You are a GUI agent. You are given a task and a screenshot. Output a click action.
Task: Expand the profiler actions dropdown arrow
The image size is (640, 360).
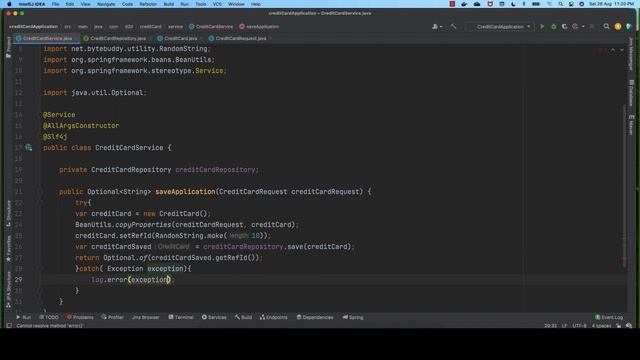[x=583, y=27]
